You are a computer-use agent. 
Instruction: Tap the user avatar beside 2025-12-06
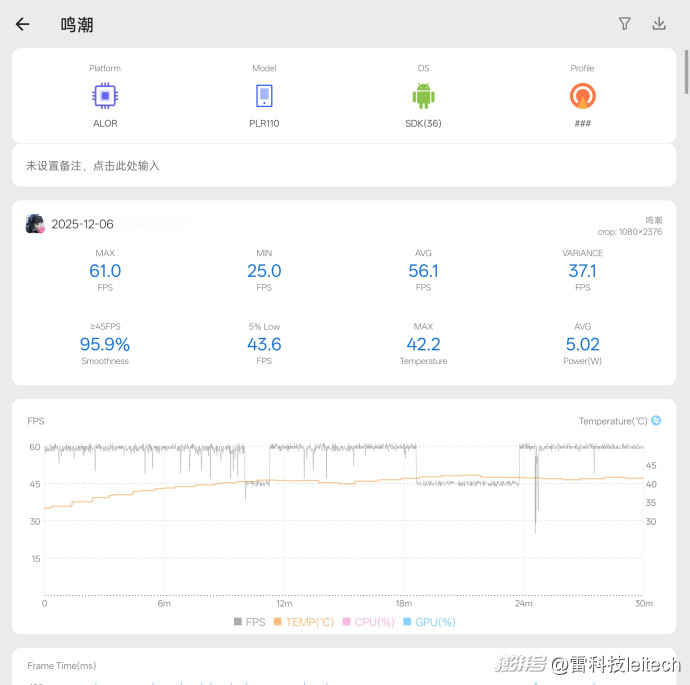pos(35,224)
